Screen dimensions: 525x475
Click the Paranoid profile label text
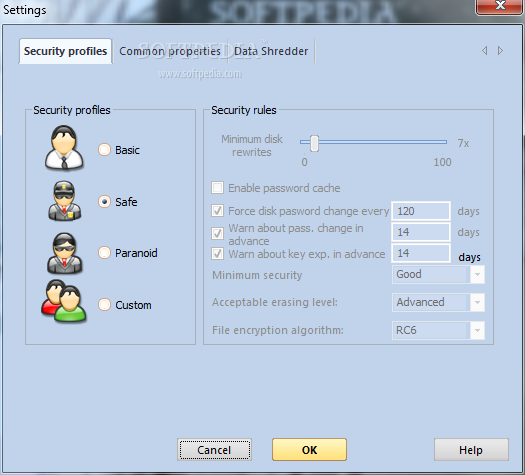[136, 253]
